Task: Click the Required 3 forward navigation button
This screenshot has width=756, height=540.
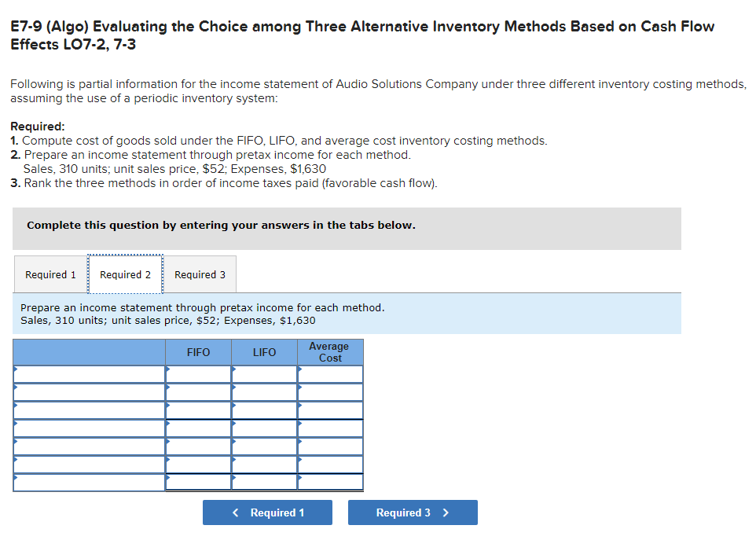Action: click(x=412, y=512)
